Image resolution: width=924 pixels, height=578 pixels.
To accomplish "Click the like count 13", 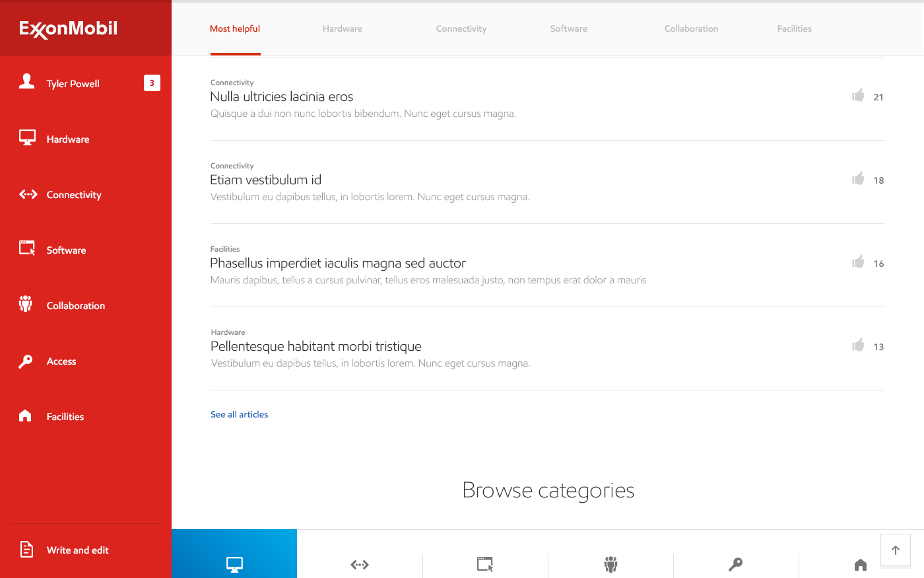I will pyautogui.click(x=878, y=347).
